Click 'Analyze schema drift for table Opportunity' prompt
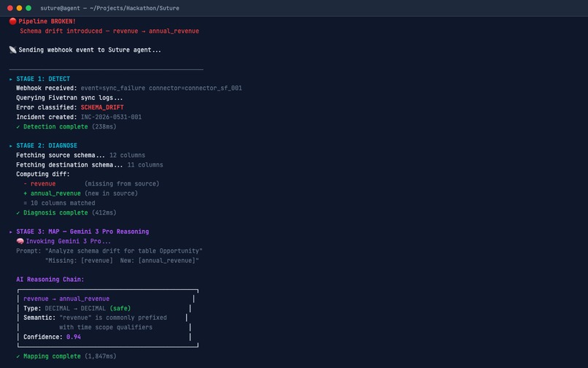The image size is (588, 368). (124, 251)
